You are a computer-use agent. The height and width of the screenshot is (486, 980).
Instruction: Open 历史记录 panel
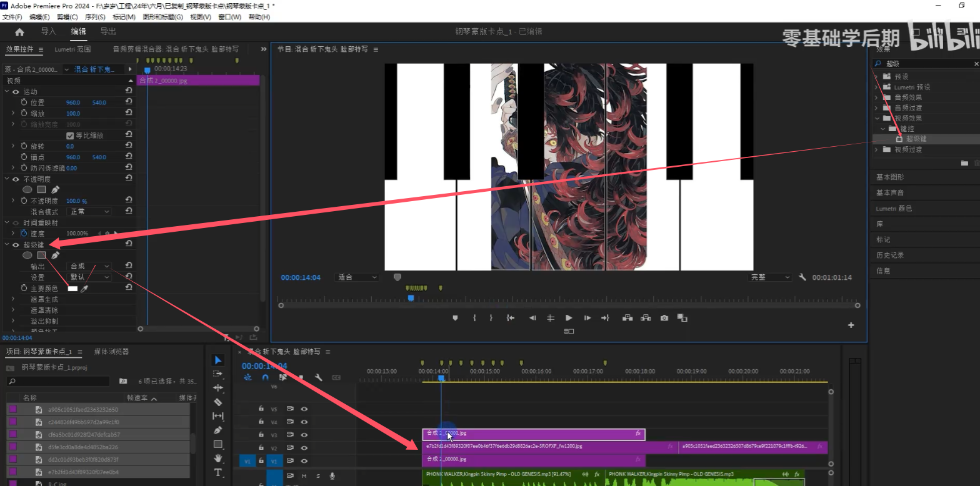point(890,255)
